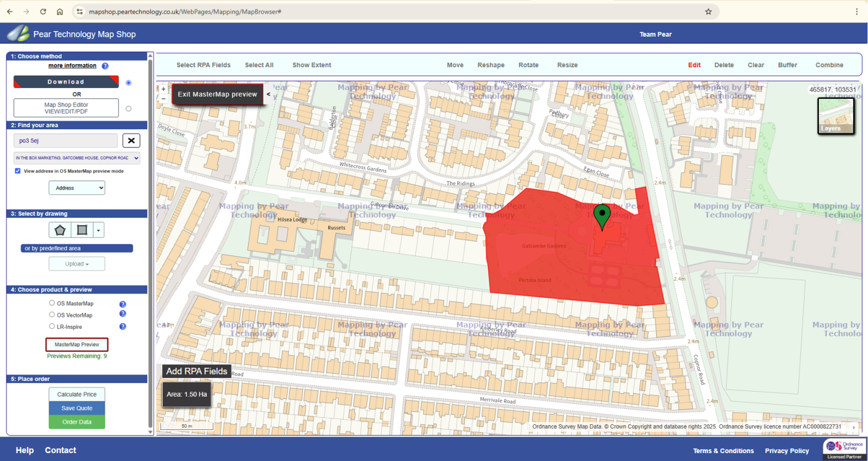Open the address results dropdown
This screenshot has height=461, width=868.
coord(77,158)
